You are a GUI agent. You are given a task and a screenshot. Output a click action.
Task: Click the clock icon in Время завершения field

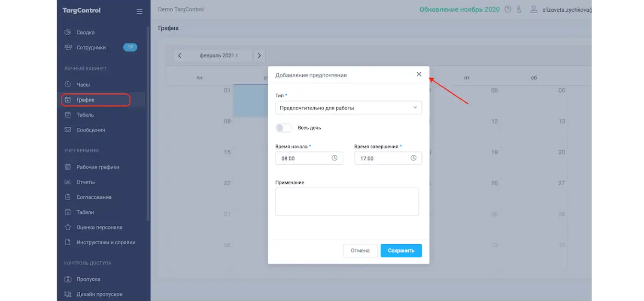coord(413,158)
